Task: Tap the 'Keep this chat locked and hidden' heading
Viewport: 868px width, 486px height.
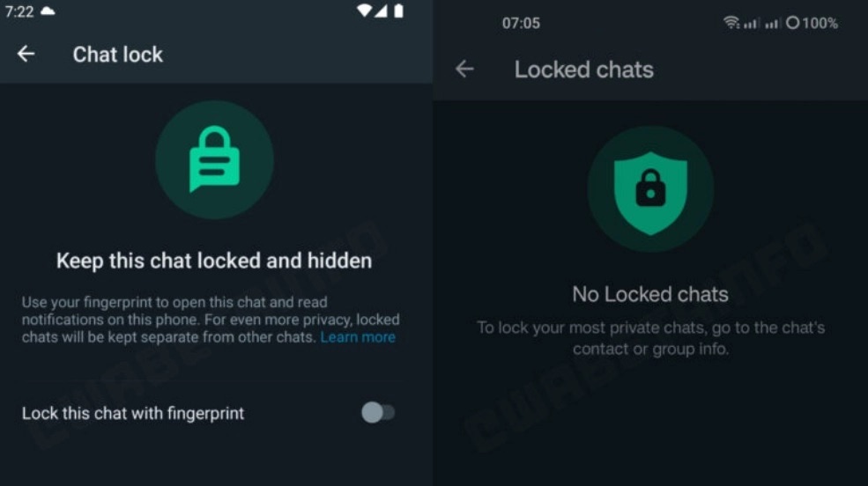Action: point(214,261)
